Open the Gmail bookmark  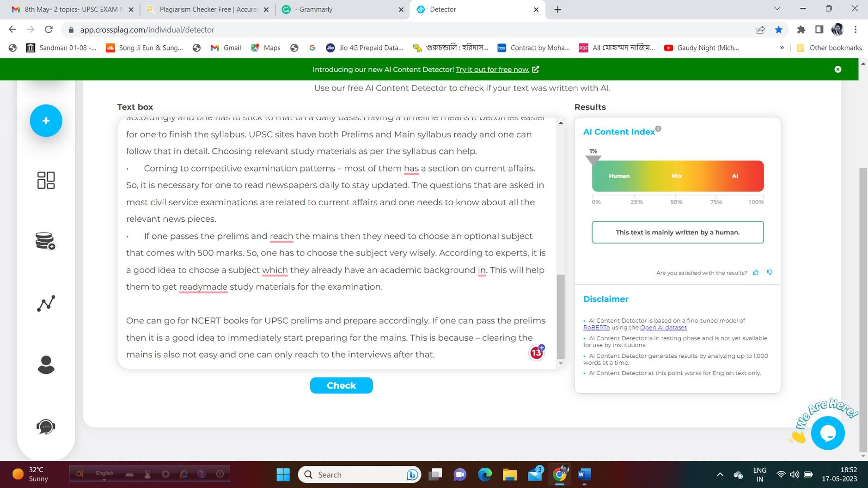pos(226,48)
